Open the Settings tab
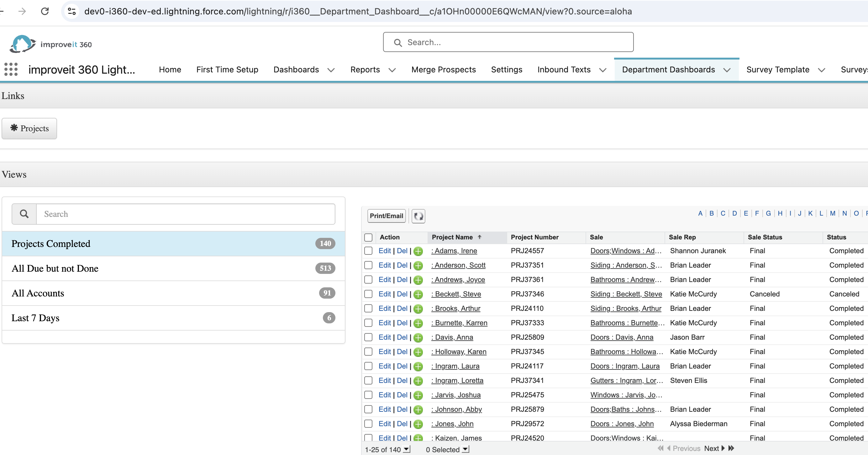The height and width of the screenshot is (455, 868). click(x=507, y=70)
